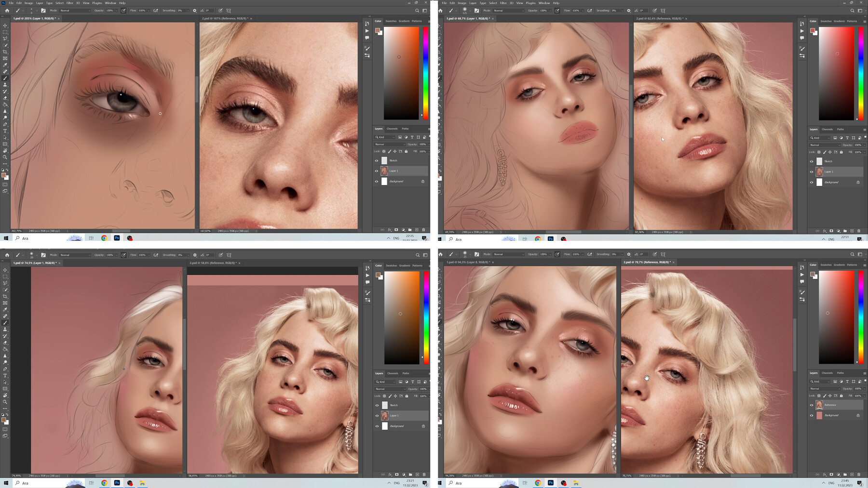Select the Polygonal Lasso tool in top-left window
868x488 pixels.
pyautogui.click(x=5, y=39)
